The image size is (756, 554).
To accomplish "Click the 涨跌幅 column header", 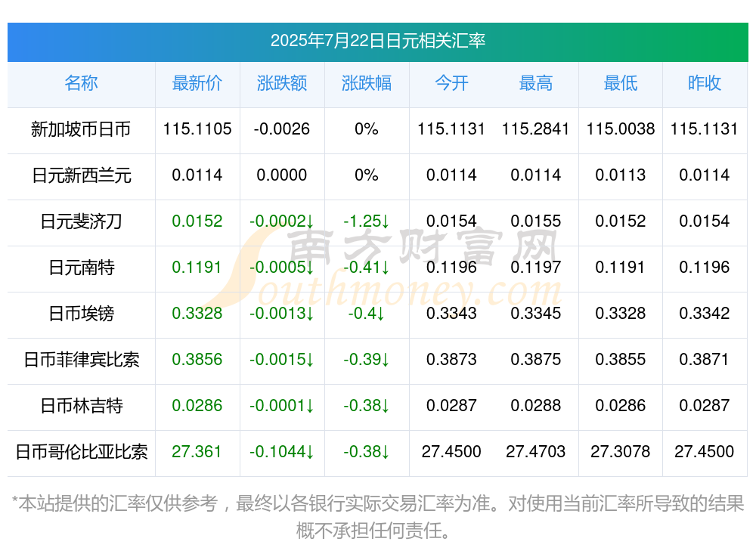I will 367,83.
